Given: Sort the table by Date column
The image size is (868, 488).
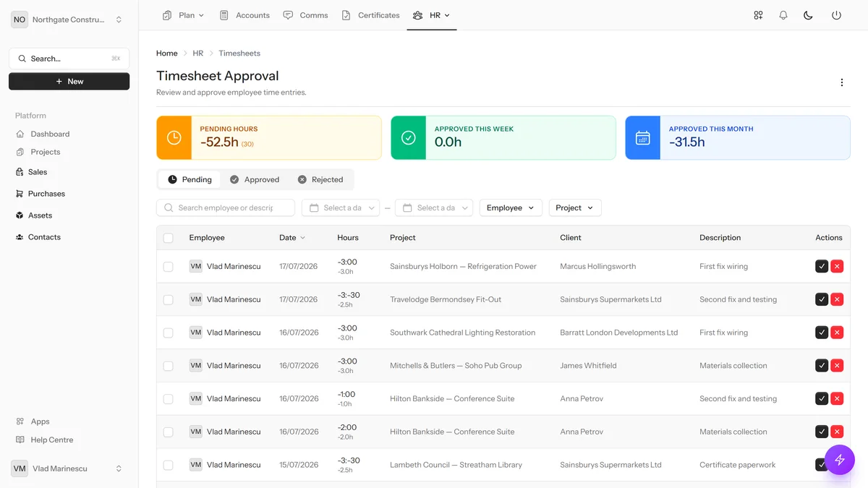Looking at the screenshot, I should pyautogui.click(x=292, y=238).
